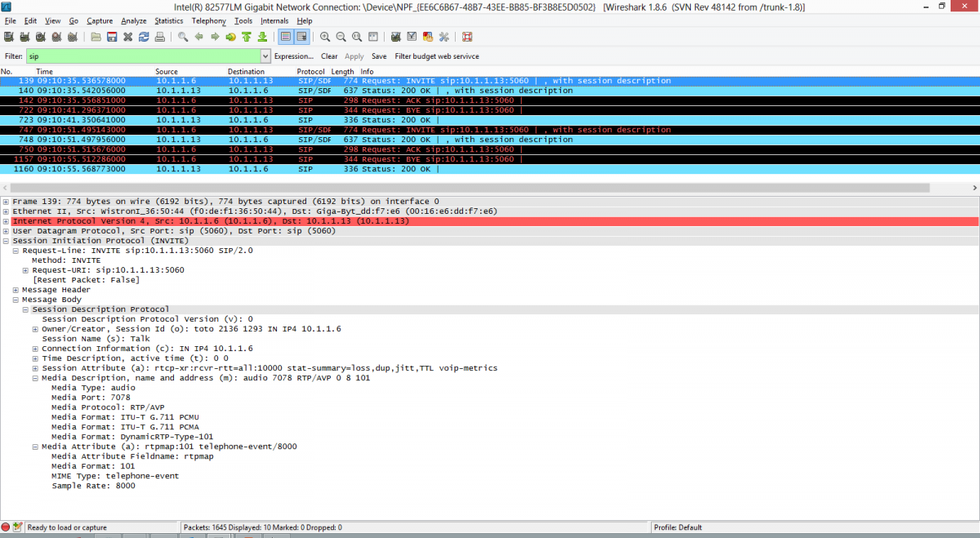Expand the Message Header node

[16, 290]
